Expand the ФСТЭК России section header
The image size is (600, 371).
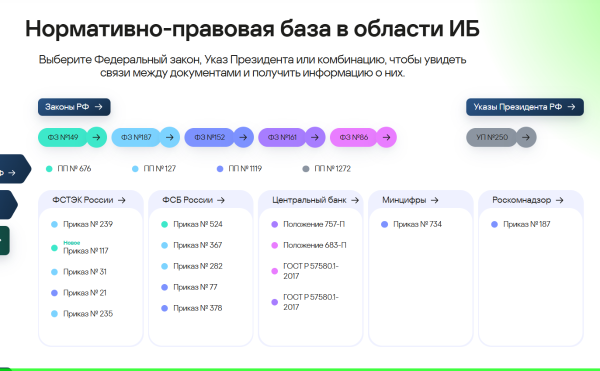tap(89, 200)
